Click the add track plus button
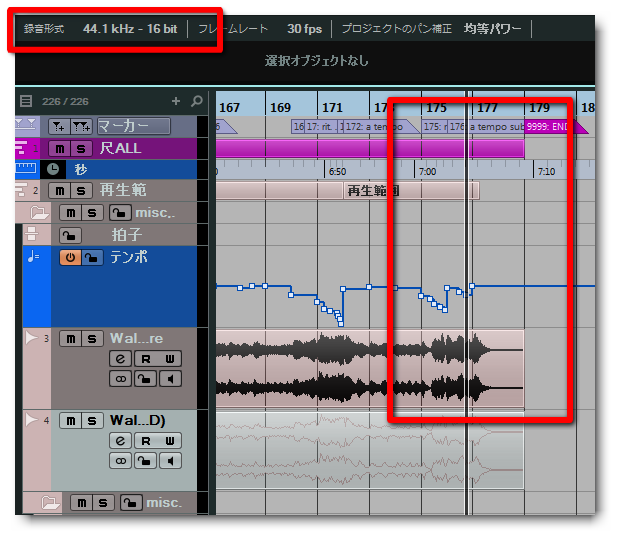The image size is (622, 542). pos(176,101)
